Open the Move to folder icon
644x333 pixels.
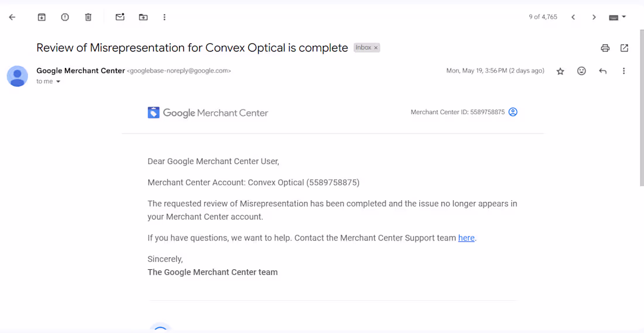[143, 17]
